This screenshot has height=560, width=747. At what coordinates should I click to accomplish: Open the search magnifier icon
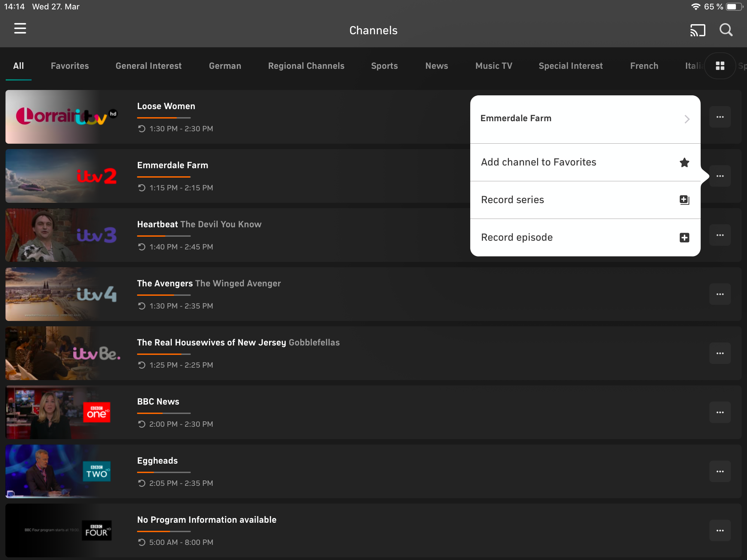[x=726, y=30]
